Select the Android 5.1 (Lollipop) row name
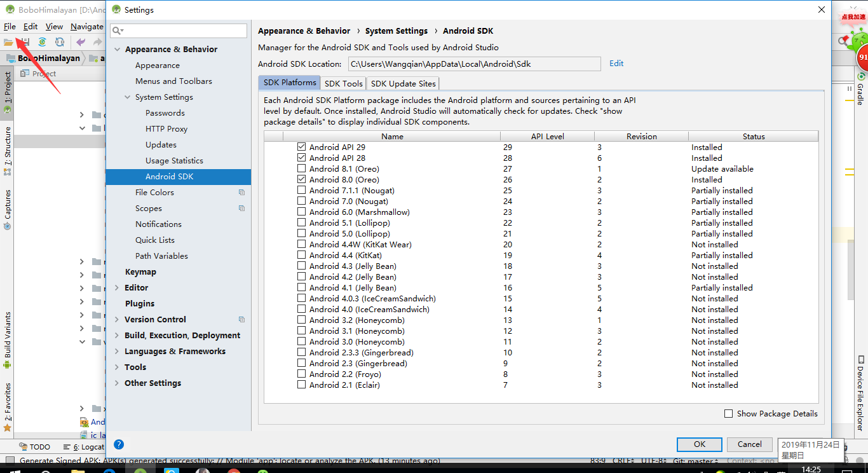Image resolution: width=868 pixels, height=473 pixels. point(349,223)
